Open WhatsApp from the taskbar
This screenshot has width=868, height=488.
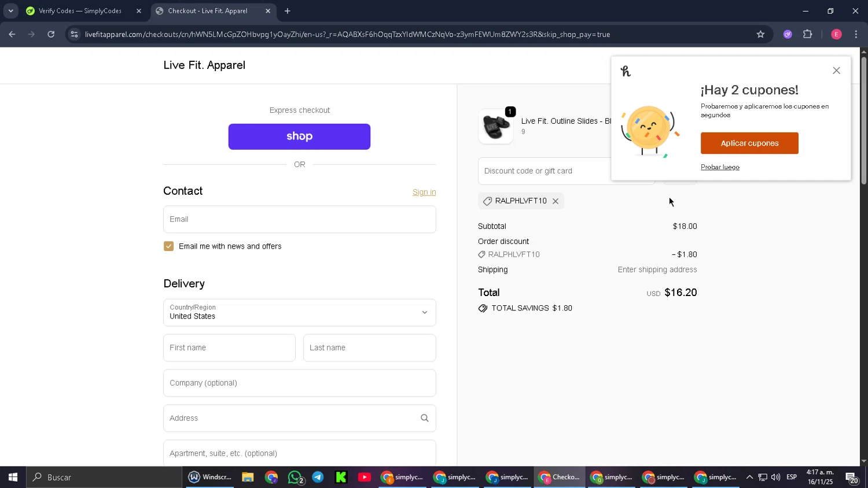[x=296, y=477]
